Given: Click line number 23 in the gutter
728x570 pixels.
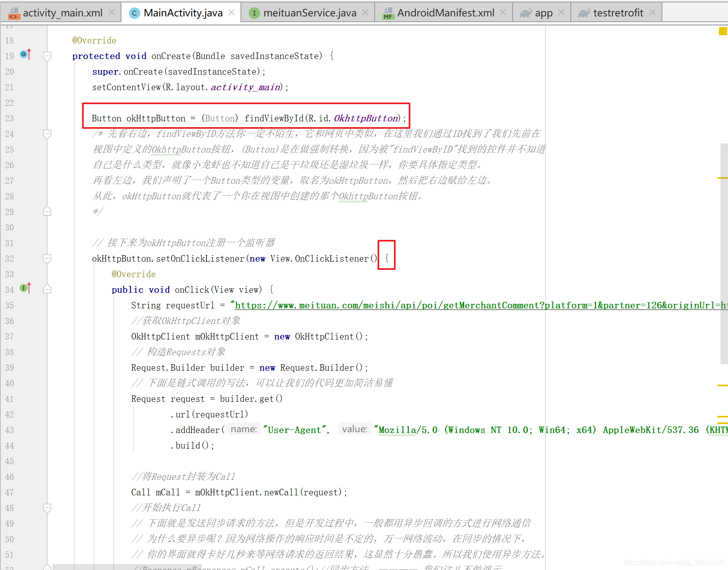Looking at the screenshot, I should click(9, 118).
